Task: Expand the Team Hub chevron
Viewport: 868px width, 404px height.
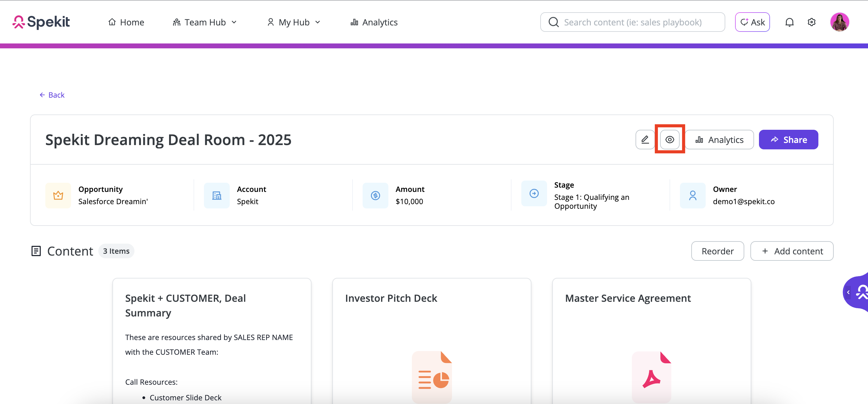Action: (234, 22)
